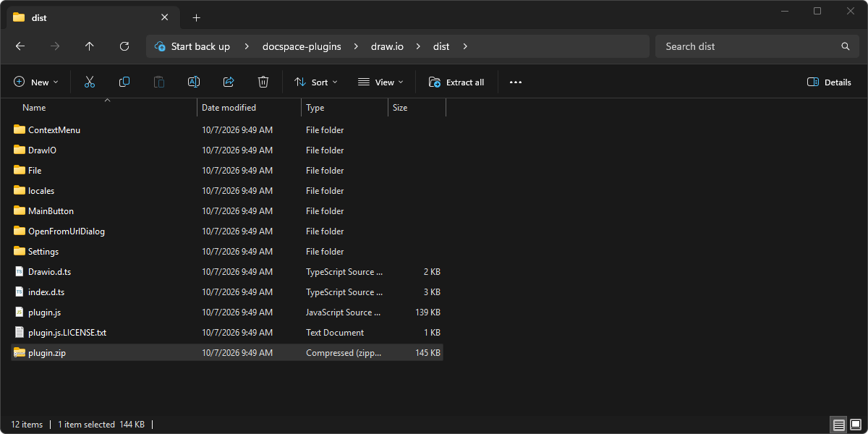The image size is (868, 434).
Task: Select the dist tab
Action: (x=92, y=17)
